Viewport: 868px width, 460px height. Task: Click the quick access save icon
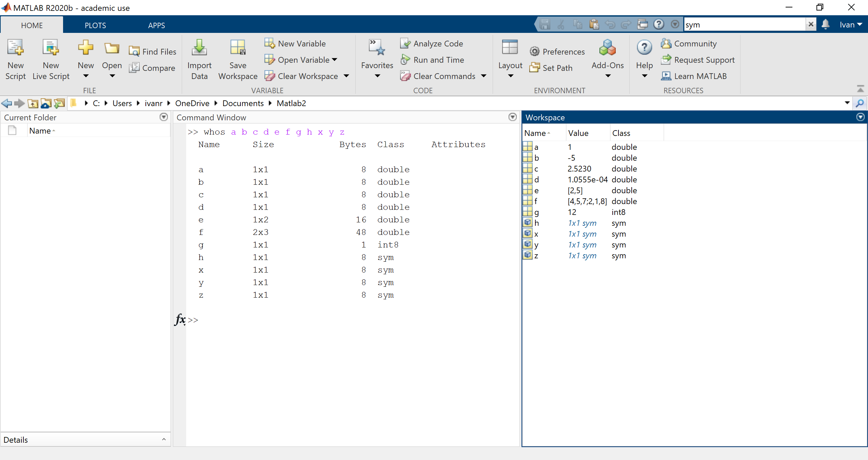point(545,24)
